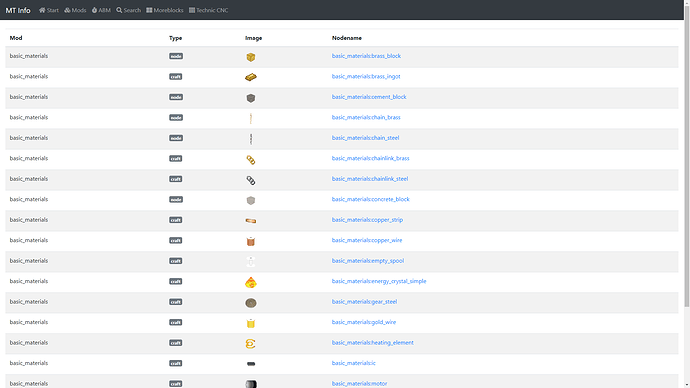
Task: Open basic_materials:motor link
Action: pos(360,384)
